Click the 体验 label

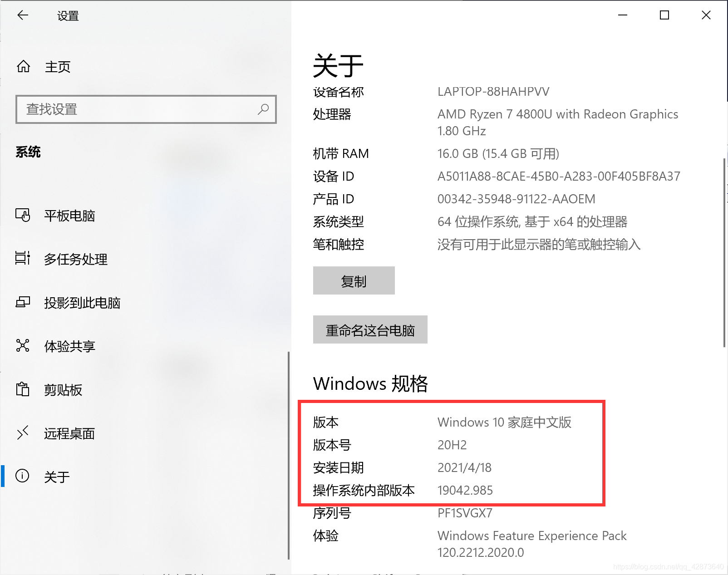coord(326,536)
